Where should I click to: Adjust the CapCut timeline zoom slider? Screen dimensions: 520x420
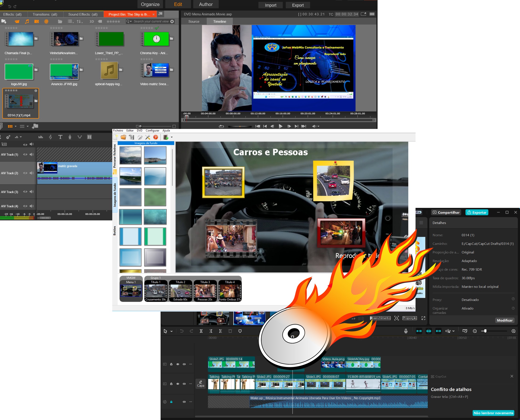(x=485, y=331)
